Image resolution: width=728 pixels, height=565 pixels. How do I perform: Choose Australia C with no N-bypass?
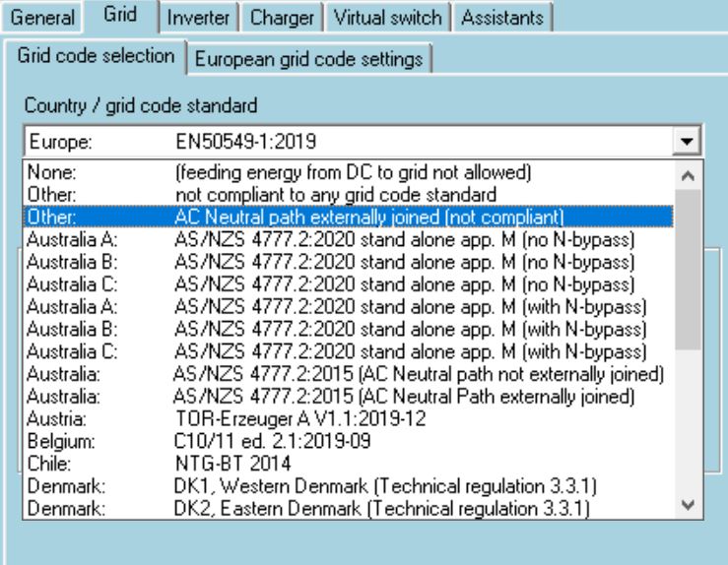(x=348, y=284)
